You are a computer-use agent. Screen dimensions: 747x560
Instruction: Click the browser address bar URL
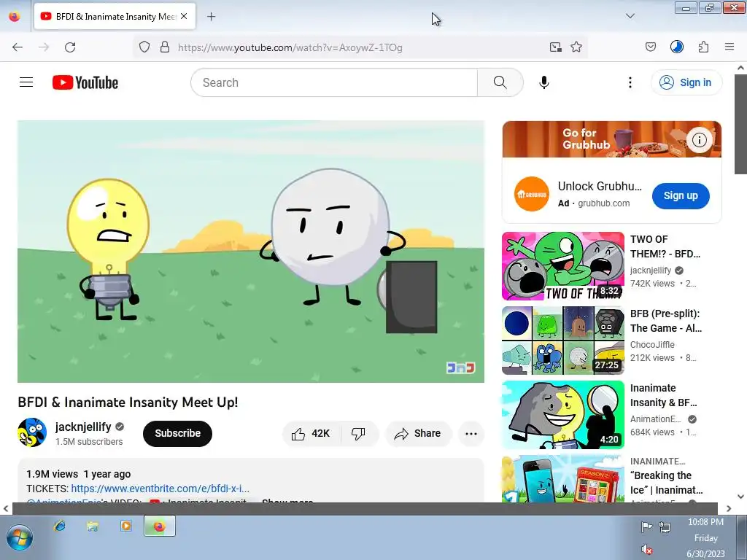290,47
